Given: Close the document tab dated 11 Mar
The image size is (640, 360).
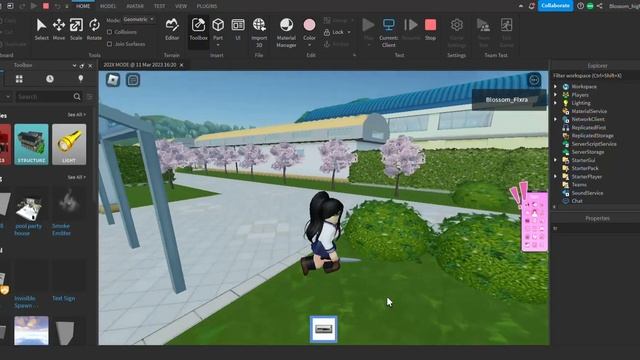Looking at the screenshot, I should coord(182,65).
